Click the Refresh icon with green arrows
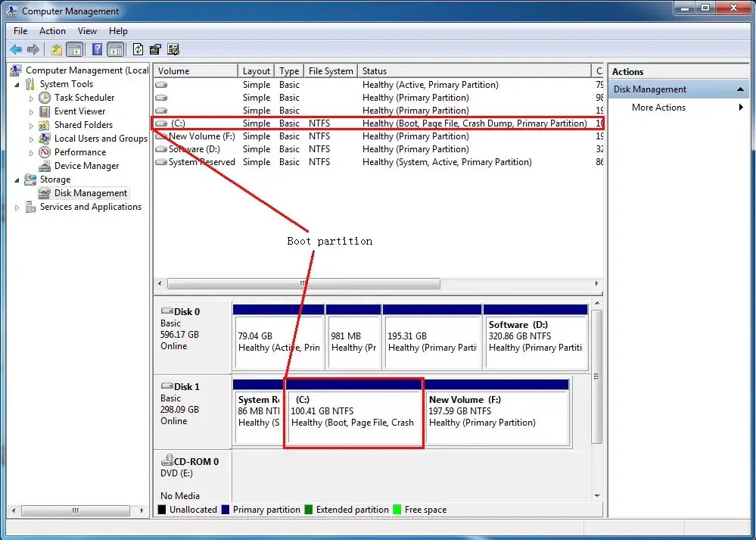The width and height of the screenshot is (756, 540). click(138, 49)
